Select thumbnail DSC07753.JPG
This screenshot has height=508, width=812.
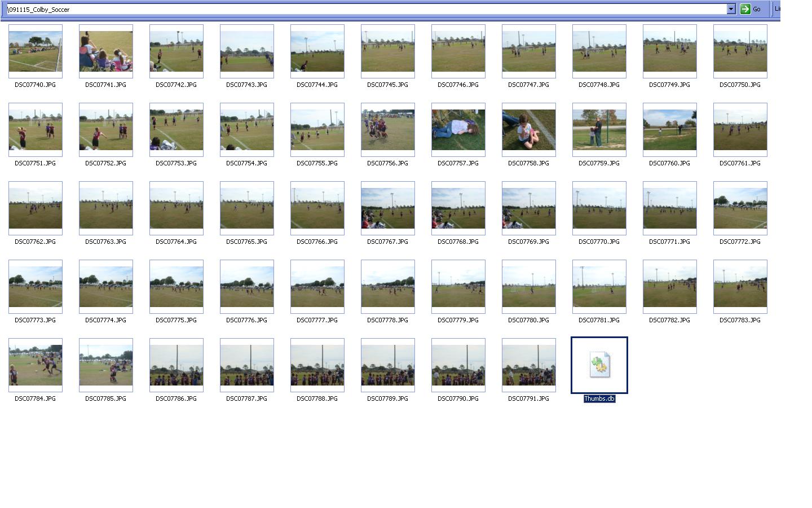pos(176,130)
